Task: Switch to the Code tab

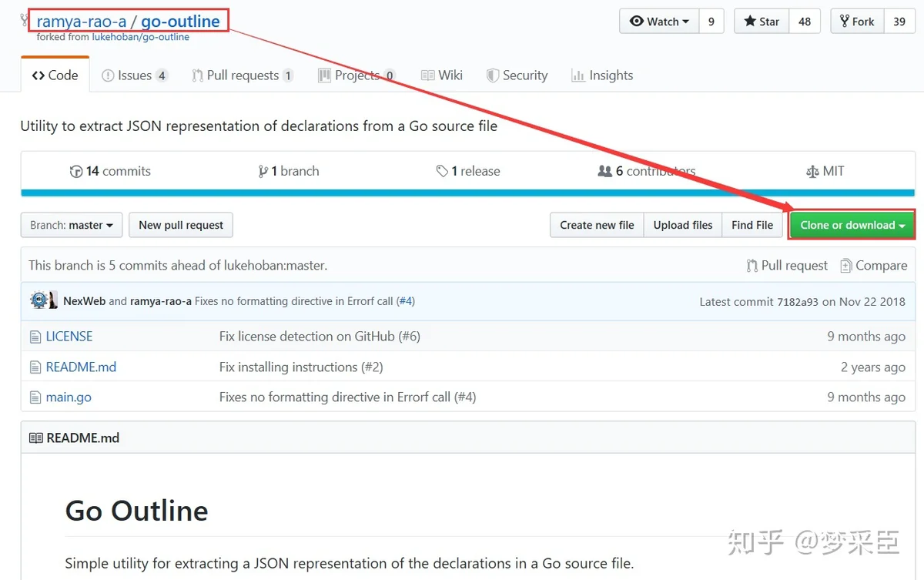Action: (55, 75)
